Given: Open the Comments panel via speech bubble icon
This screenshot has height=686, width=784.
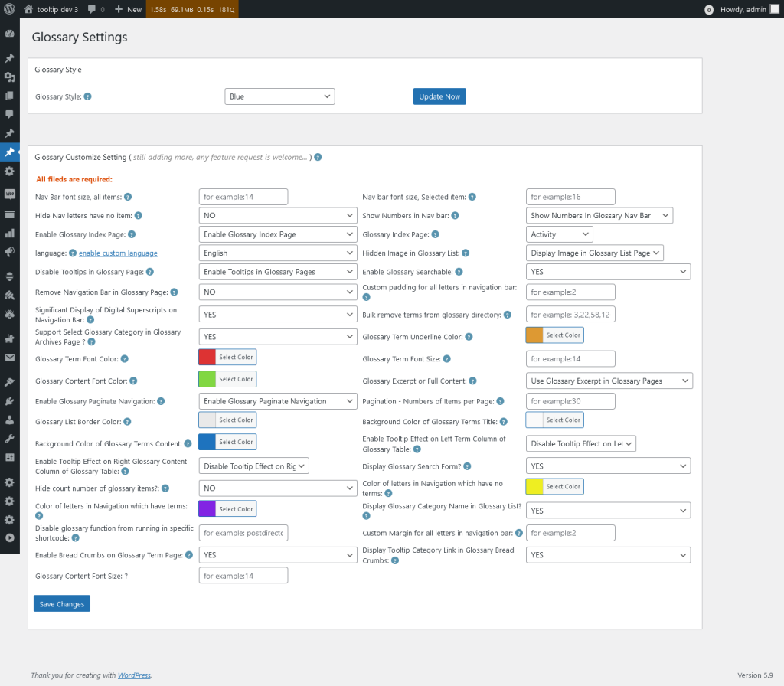Looking at the screenshot, I should pos(9,114).
